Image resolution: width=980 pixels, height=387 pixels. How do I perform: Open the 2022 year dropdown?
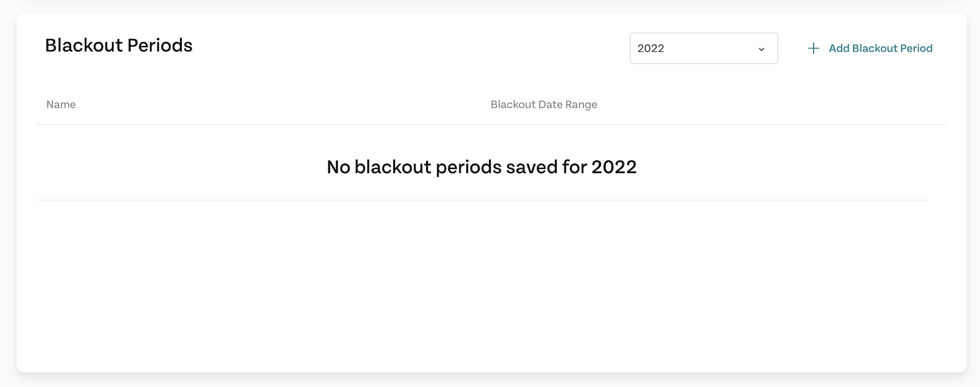704,48
